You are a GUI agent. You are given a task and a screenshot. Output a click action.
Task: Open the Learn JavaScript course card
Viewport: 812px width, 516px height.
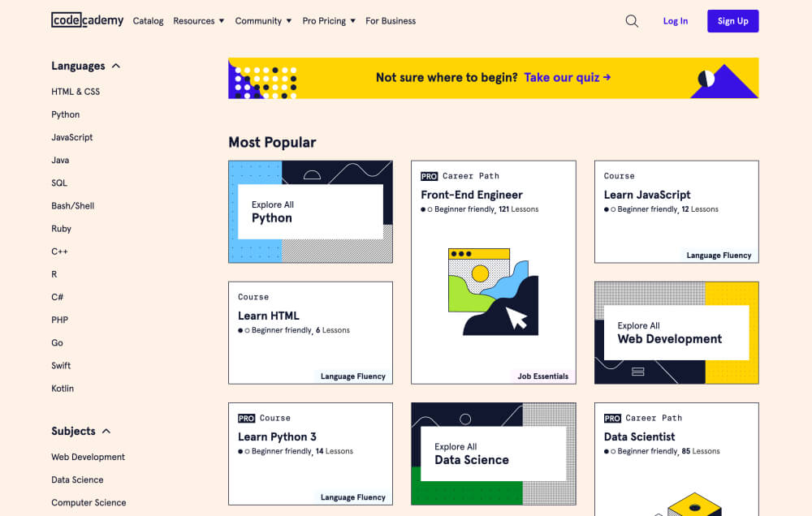676,212
